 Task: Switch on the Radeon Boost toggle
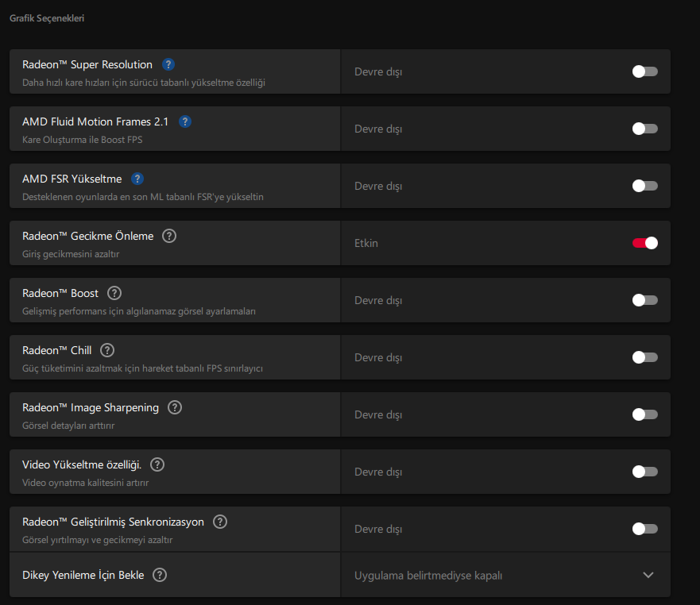[644, 300]
